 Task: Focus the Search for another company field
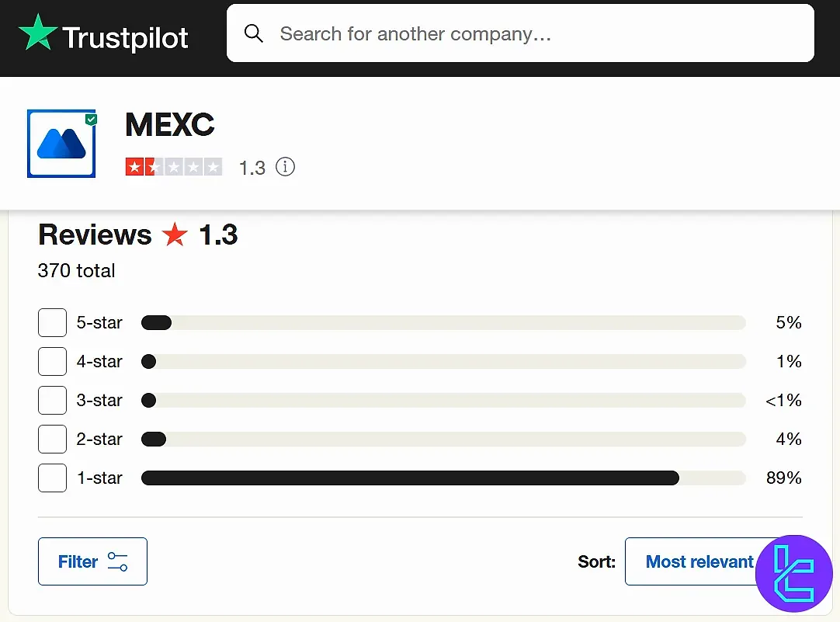coord(520,33)
